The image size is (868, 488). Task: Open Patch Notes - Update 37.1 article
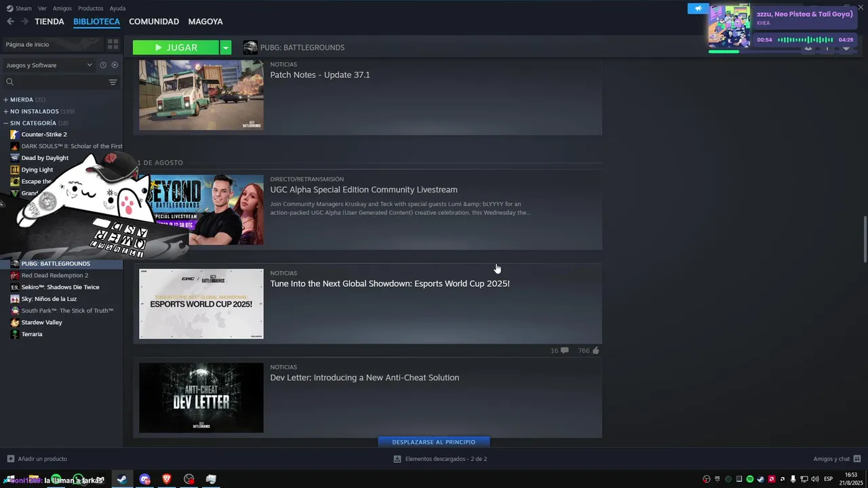(x=320, y=75)
